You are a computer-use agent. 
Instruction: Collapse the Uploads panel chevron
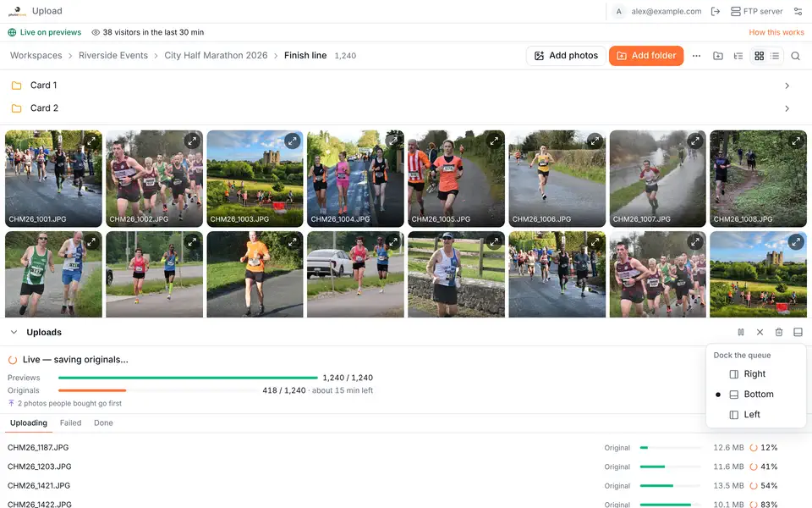coord(14,332)
